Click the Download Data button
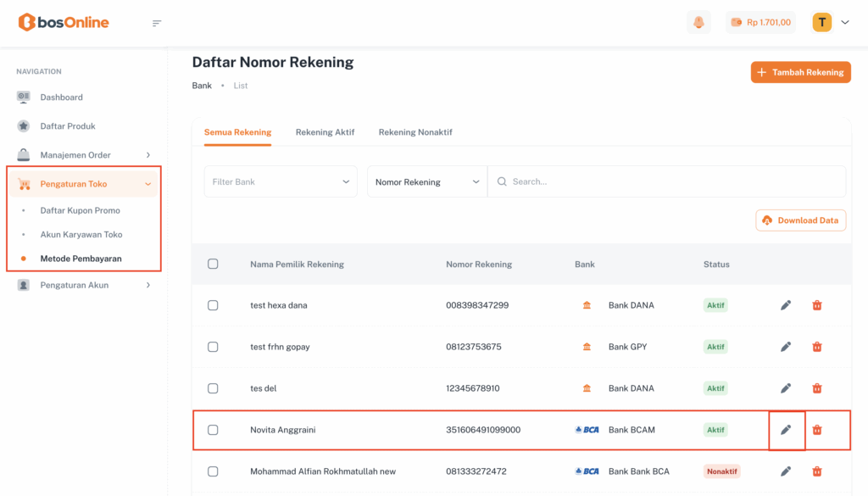Viewport: 868px width, 496px height. pos(800,220)
